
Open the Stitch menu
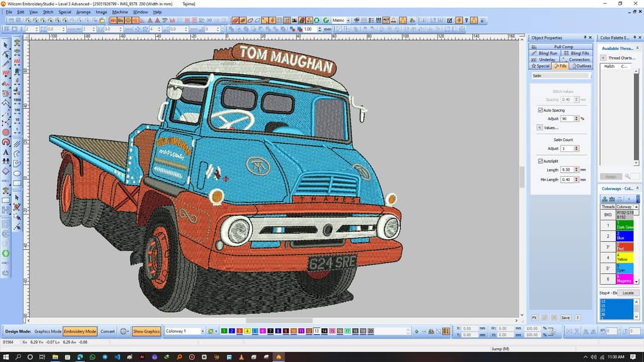[48, 12]
